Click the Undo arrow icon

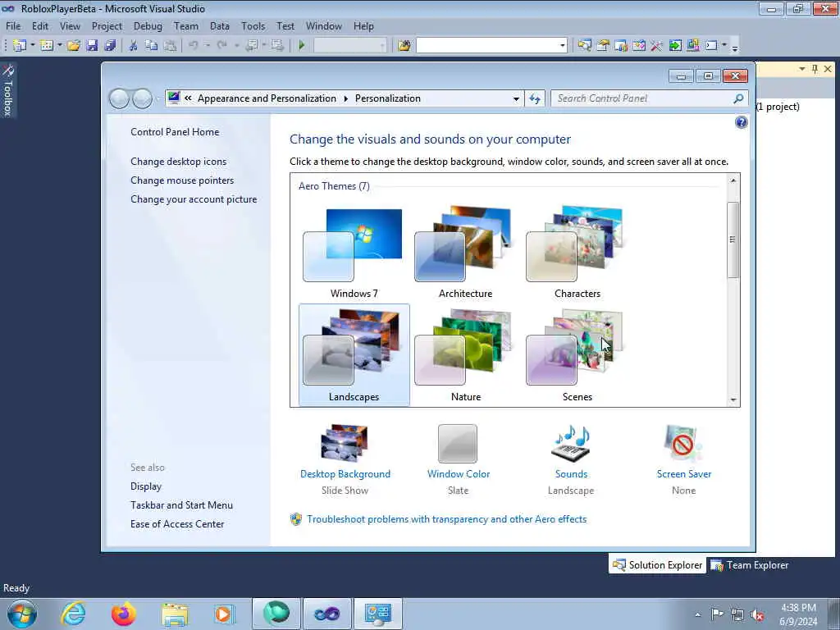[x=194, y=46]
